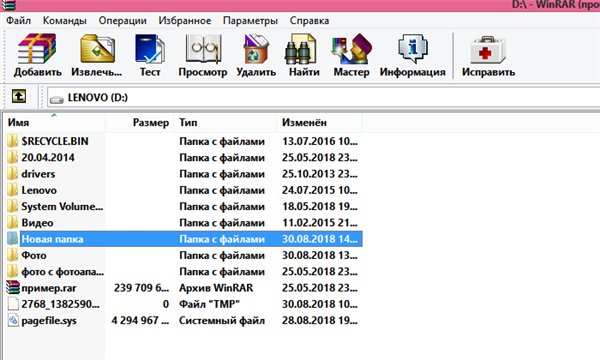This screenshot has height=360, width=600.
Task: Select the фото с фотоапа... folder name
Action: tap(62, 272)
